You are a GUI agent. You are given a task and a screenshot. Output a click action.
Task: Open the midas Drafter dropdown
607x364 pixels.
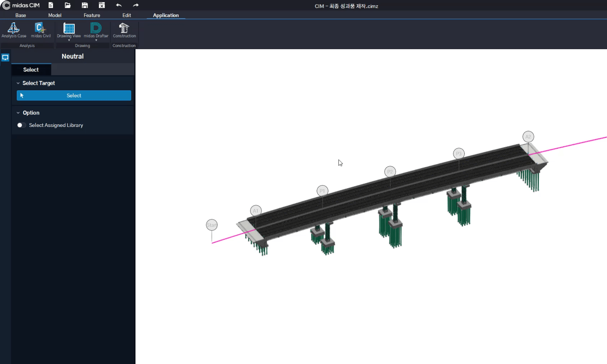(96, 40)
